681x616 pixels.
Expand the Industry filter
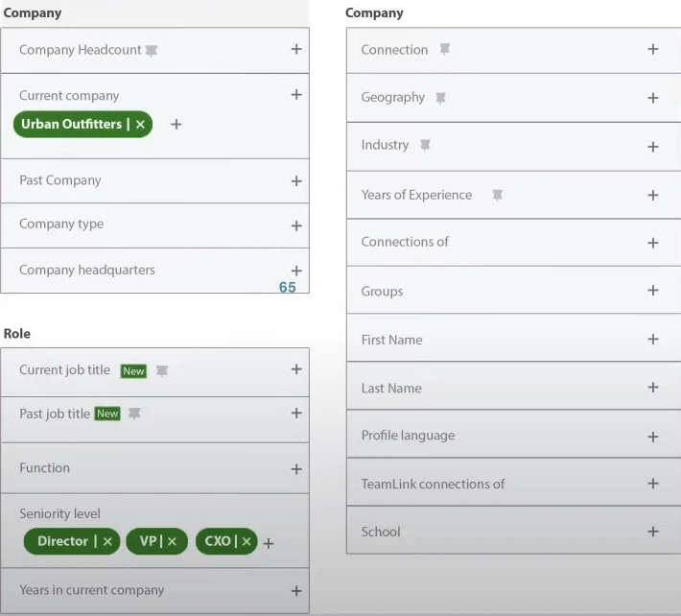click(x=653, y=147)
